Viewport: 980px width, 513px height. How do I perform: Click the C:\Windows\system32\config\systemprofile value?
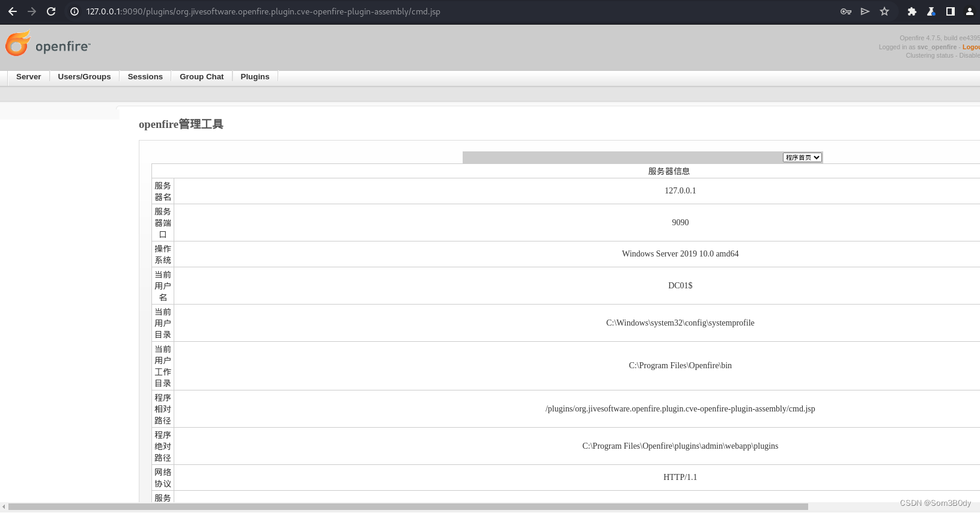click(680, 323)
